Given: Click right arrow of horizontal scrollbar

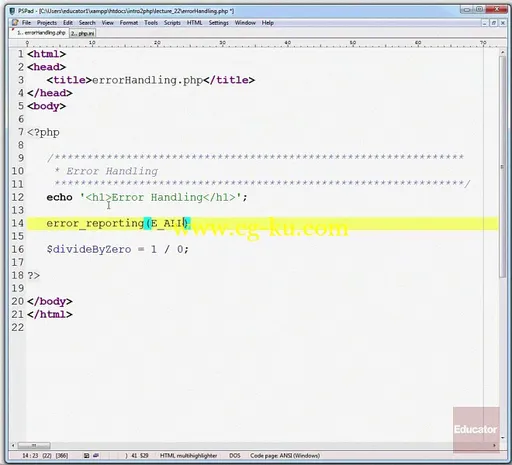Looking at the screenshot, I should tap(494, 446).
